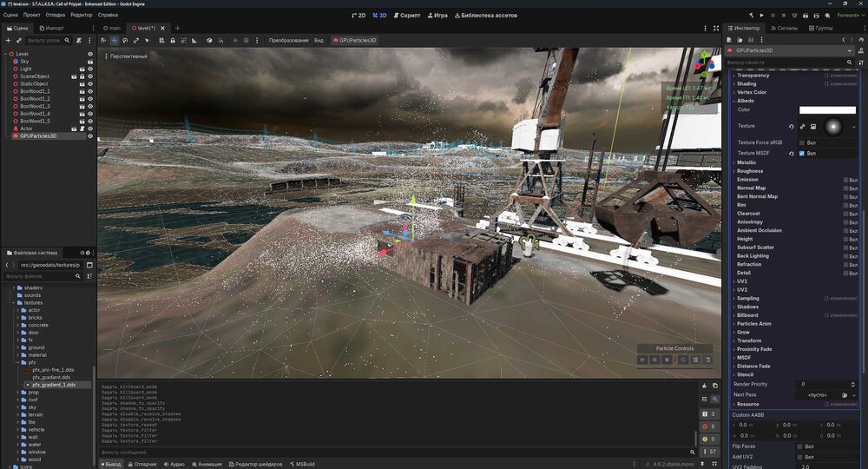Open the Проект menu

click(31, 15)
